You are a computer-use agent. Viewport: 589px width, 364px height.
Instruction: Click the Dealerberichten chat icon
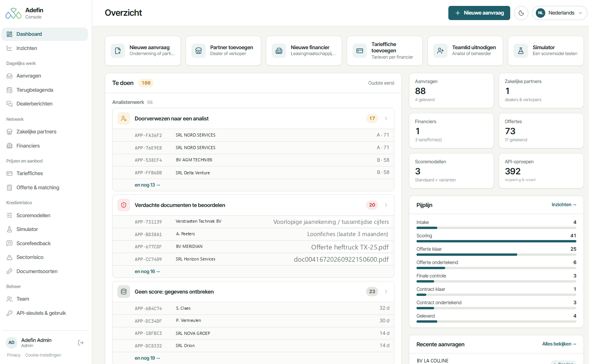pyautogui.click(x=9, y=104)
